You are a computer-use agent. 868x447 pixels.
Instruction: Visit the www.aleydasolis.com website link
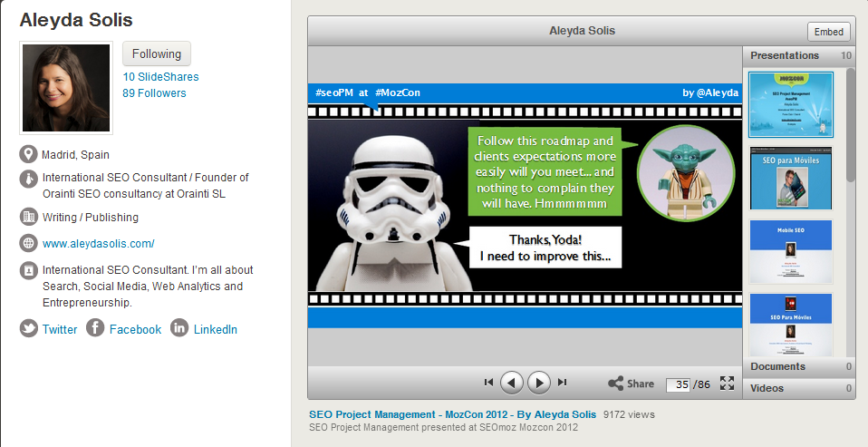pyautogui.click(x=99, y=244)
